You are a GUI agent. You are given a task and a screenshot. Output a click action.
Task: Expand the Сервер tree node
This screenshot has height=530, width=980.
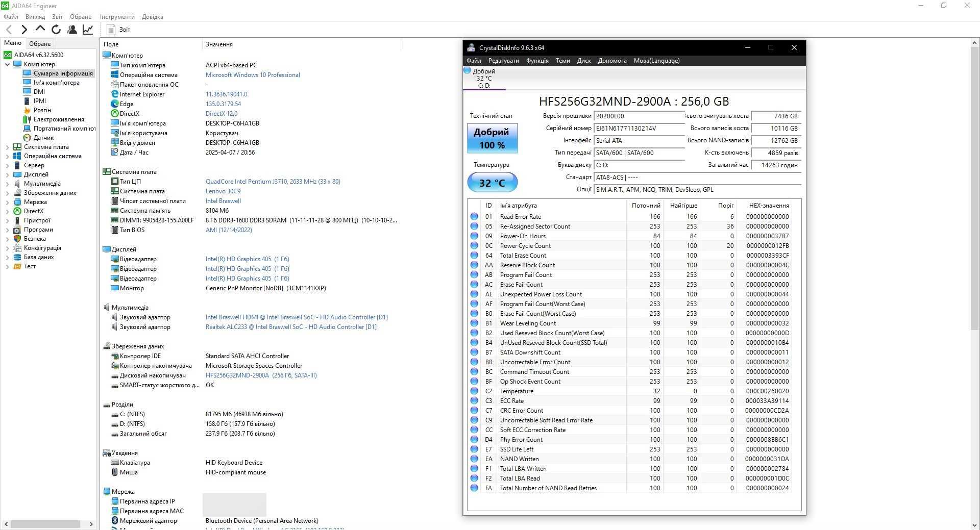point(7,165)
